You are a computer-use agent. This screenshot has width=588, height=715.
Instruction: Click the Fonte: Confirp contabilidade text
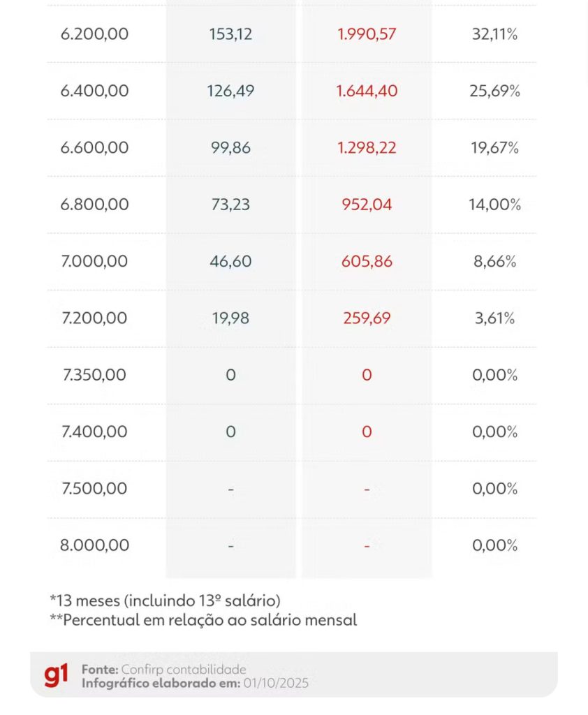[163, 669]
